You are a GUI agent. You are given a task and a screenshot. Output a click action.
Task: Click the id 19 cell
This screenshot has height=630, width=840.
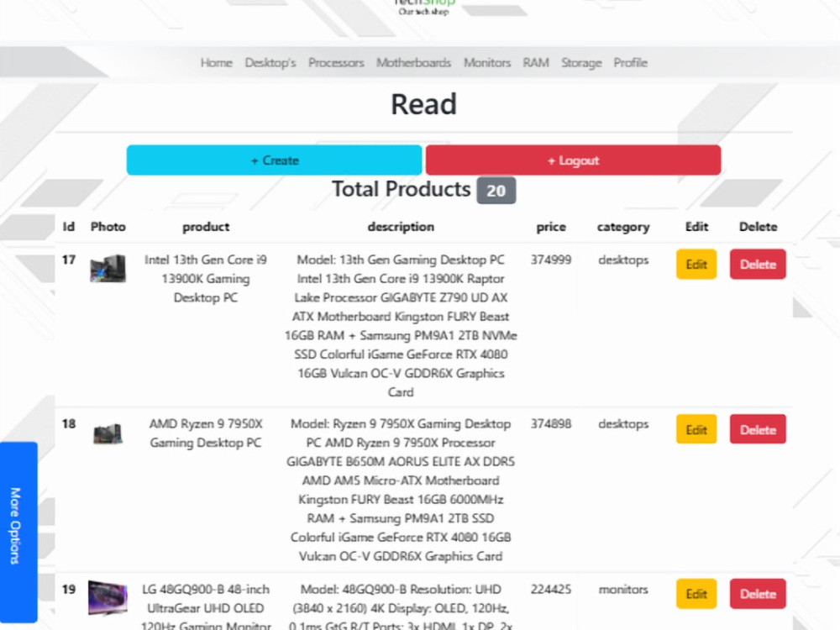click(69, 590)
